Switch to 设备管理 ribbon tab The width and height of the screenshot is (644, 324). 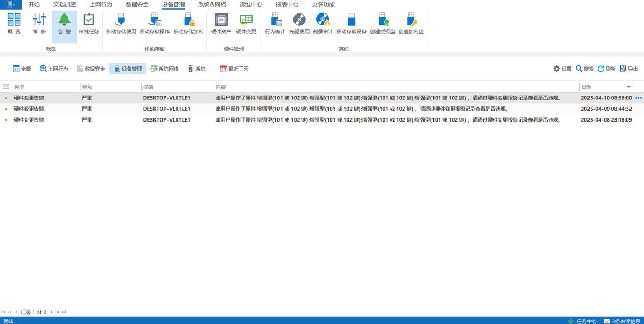(173, 4)
